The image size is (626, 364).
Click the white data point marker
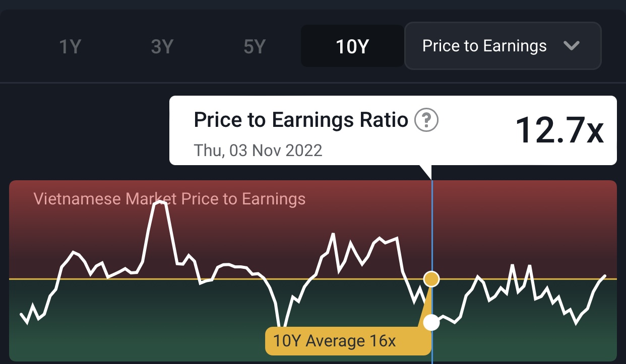coord(431,322)
